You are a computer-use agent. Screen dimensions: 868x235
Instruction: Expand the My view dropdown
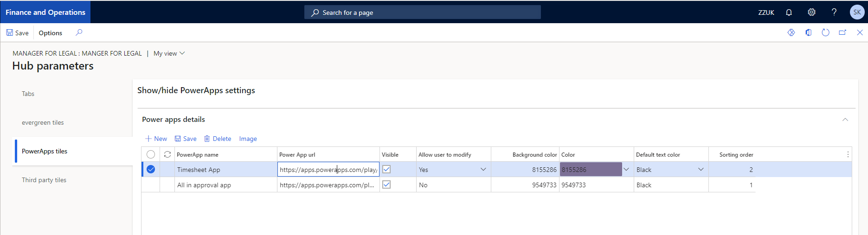(x=169, y=53)
